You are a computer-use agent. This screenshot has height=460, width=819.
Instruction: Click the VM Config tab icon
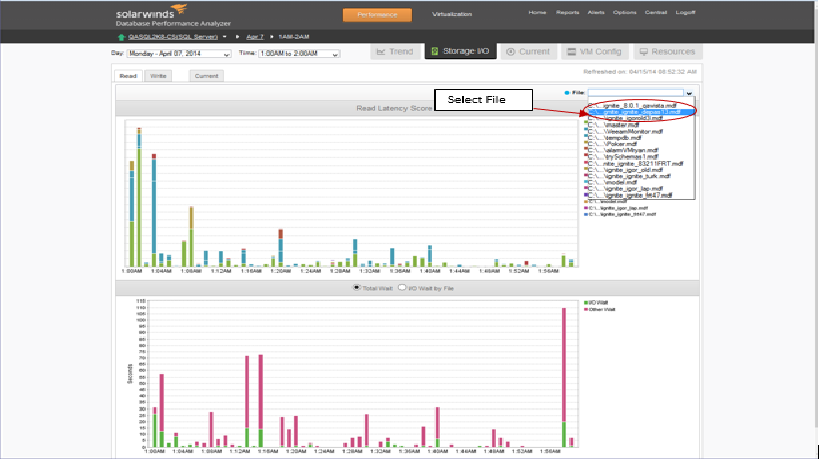[x=571, y=52]
